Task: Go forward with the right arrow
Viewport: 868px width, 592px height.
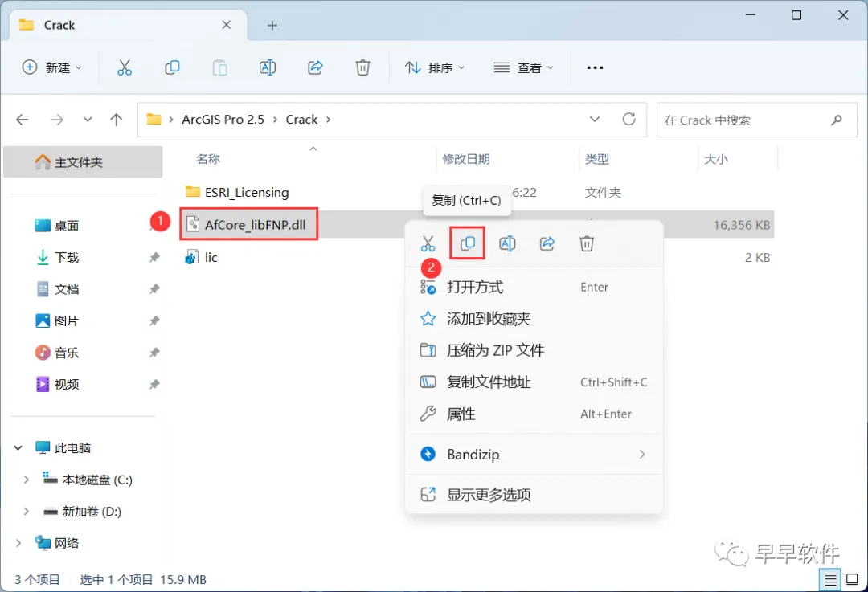Action: (x=57, y=120)
